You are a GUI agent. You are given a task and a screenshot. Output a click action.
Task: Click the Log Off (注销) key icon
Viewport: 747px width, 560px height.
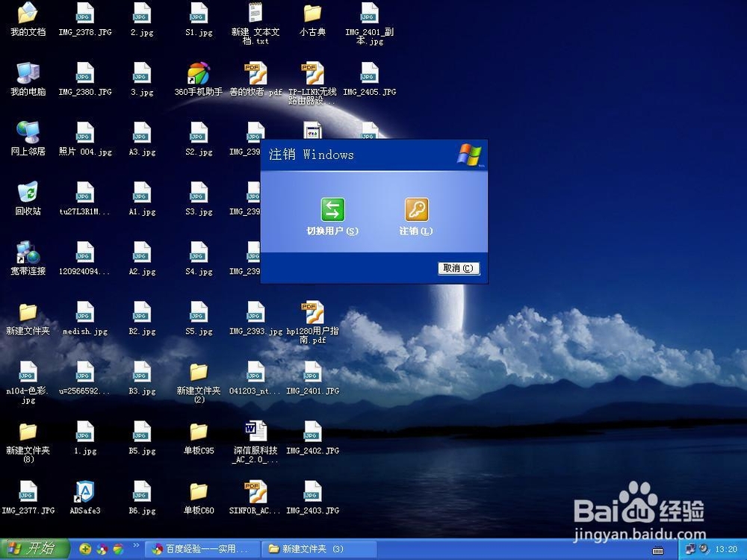coord(416,210)
